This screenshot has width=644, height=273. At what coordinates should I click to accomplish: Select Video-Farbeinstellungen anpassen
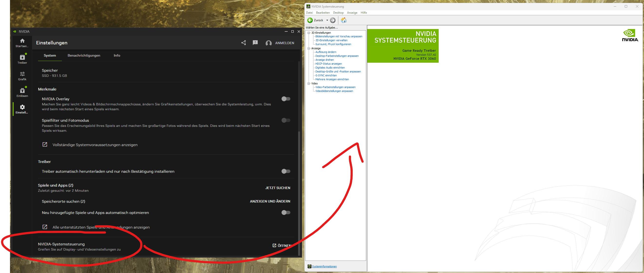click(x=335, y=87)
